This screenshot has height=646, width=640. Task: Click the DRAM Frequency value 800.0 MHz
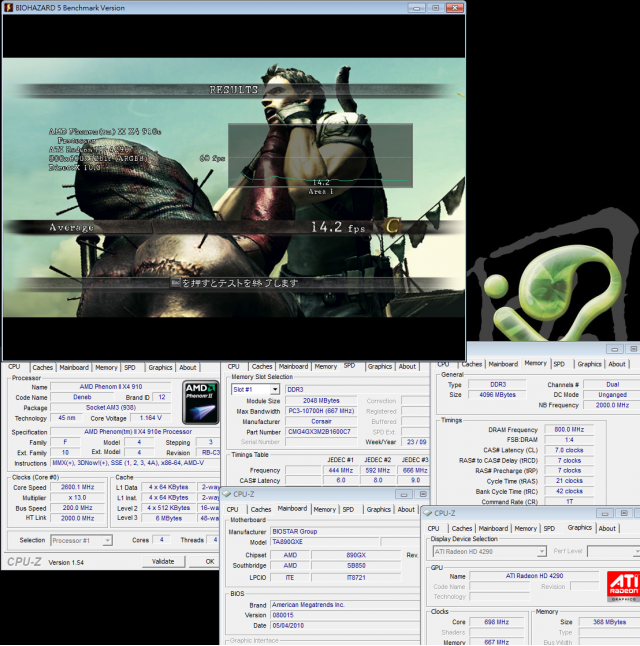[569, 430]
